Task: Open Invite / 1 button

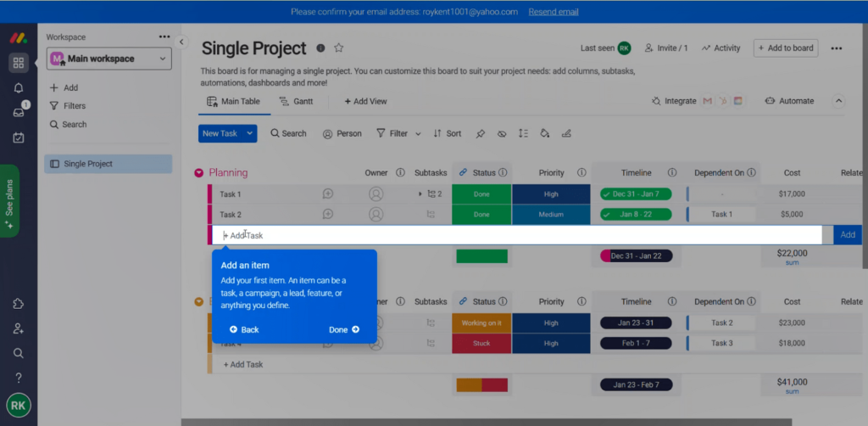Action: tap(666, 48)
